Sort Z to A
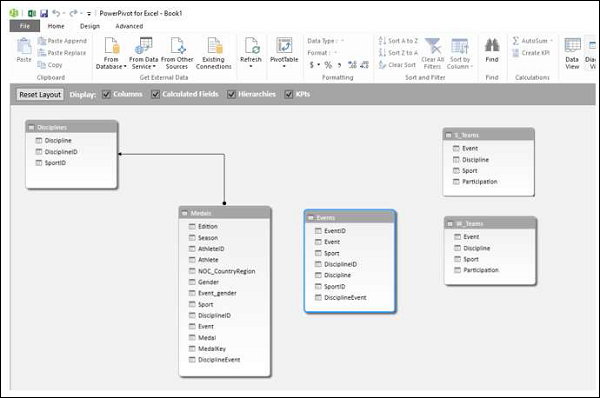This screenshot has width=600, height=398. (398, 53)
